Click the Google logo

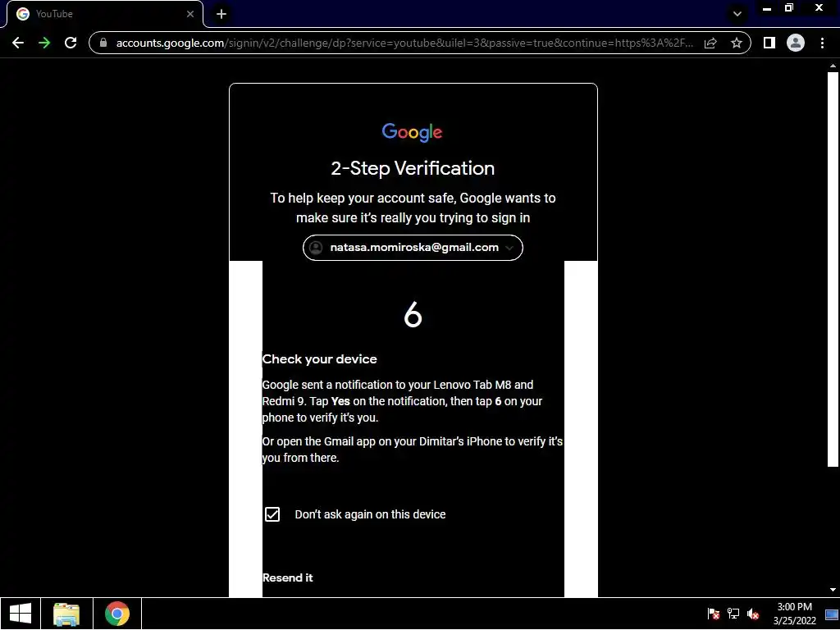click(x=412, y=132)
